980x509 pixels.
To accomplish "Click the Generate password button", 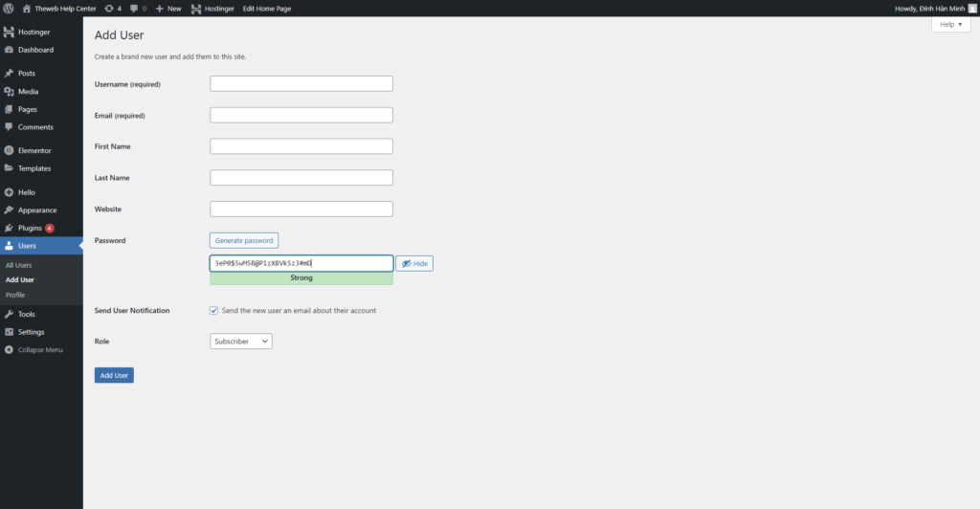I will coord(244,241).
